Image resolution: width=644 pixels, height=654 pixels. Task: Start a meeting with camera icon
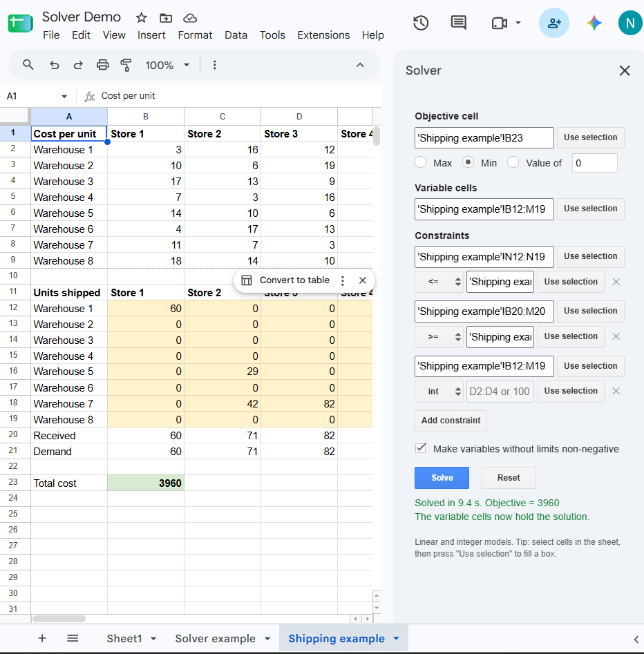[x=500, y=23]
